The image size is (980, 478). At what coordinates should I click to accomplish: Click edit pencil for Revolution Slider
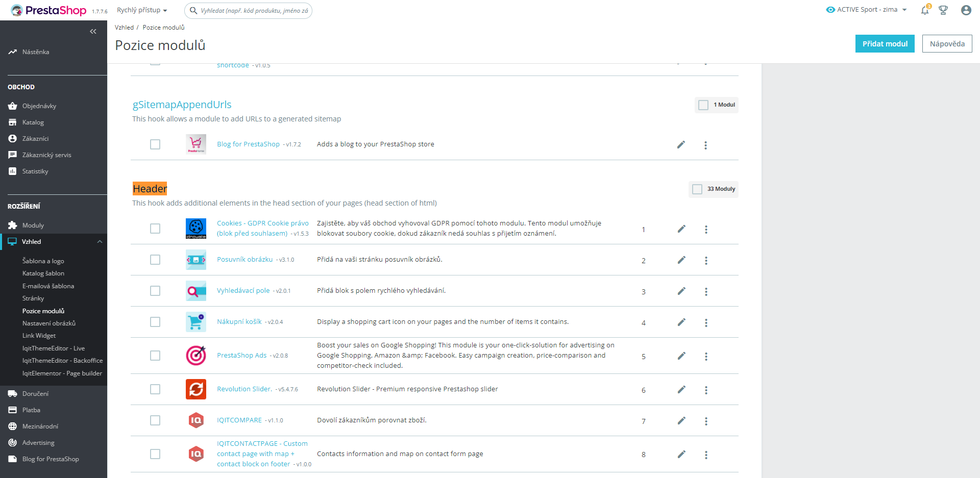coord(681,390)
